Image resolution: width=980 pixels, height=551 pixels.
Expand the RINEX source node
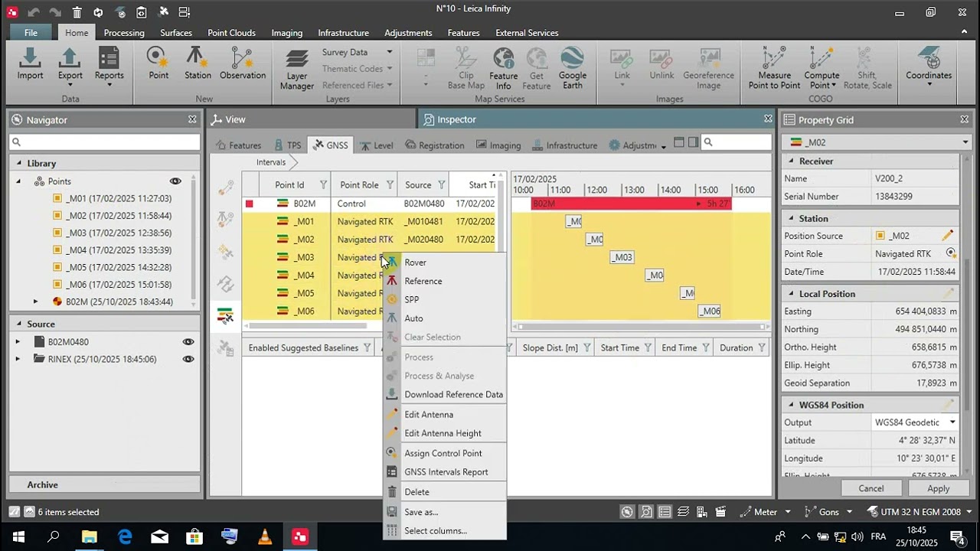(18, 359)
